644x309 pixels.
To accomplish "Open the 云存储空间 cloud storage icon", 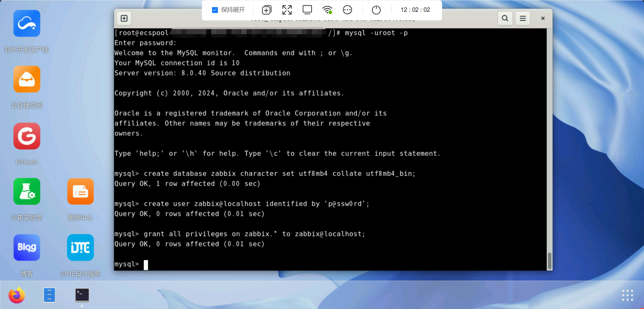I will coord(27,79).
